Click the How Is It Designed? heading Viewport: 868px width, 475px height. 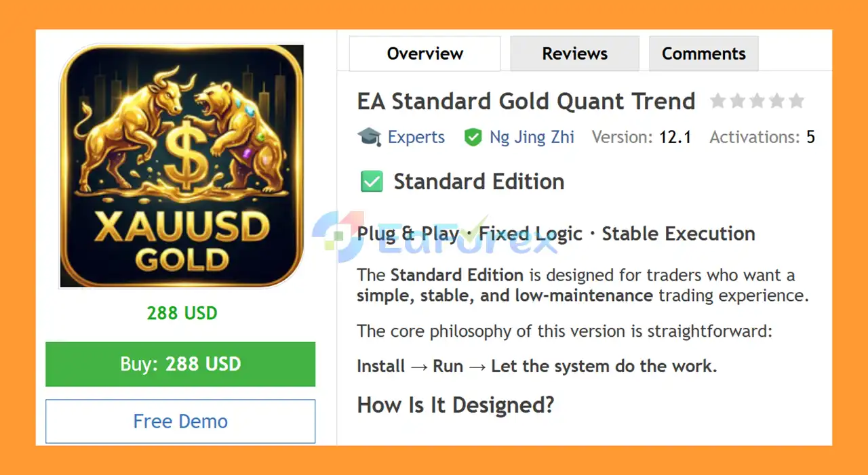455,405
